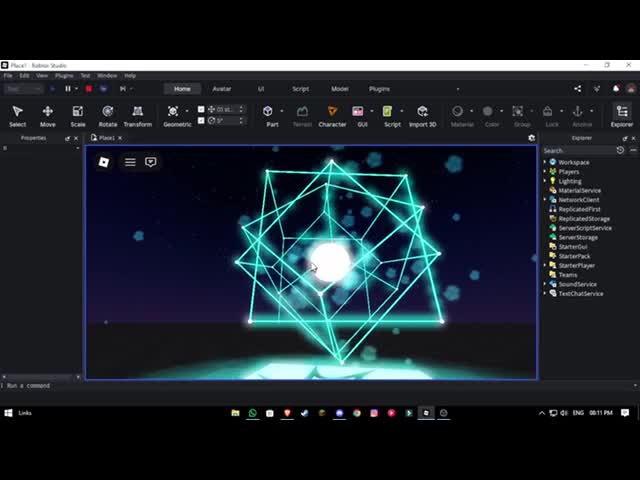Expand the NetworkClient tree node
640x480 pixels.
coord(545,200)
